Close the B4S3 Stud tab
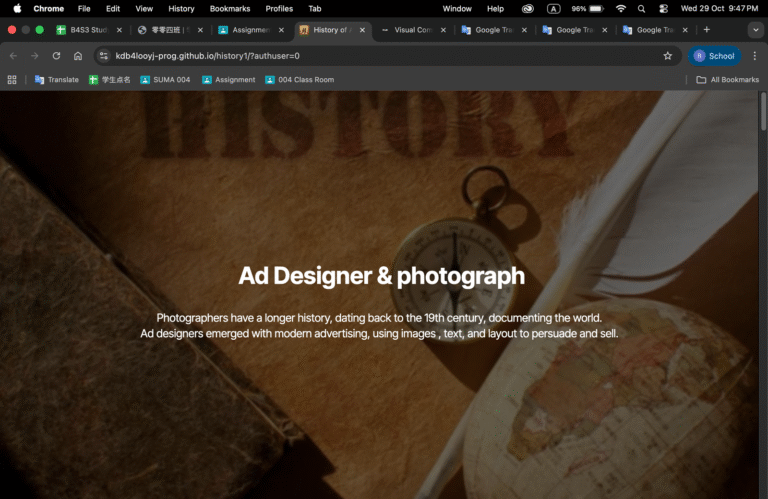Screen dimensions: 768x499 coord(119,30)
